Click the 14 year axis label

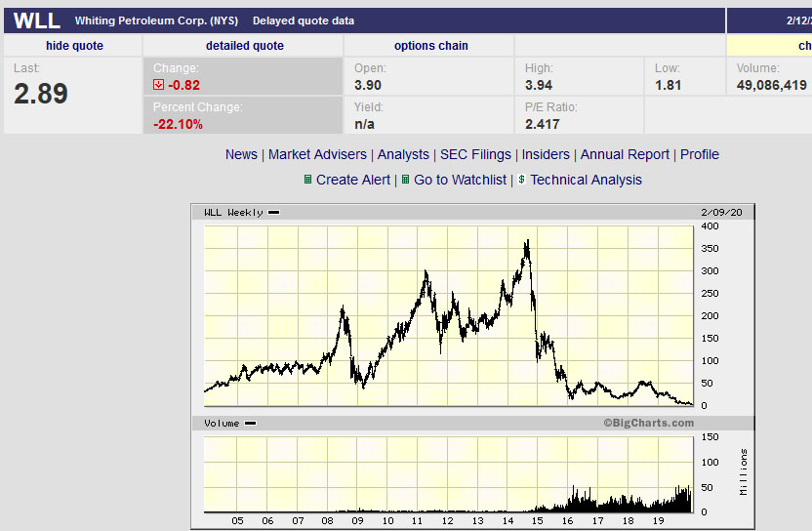507,520
